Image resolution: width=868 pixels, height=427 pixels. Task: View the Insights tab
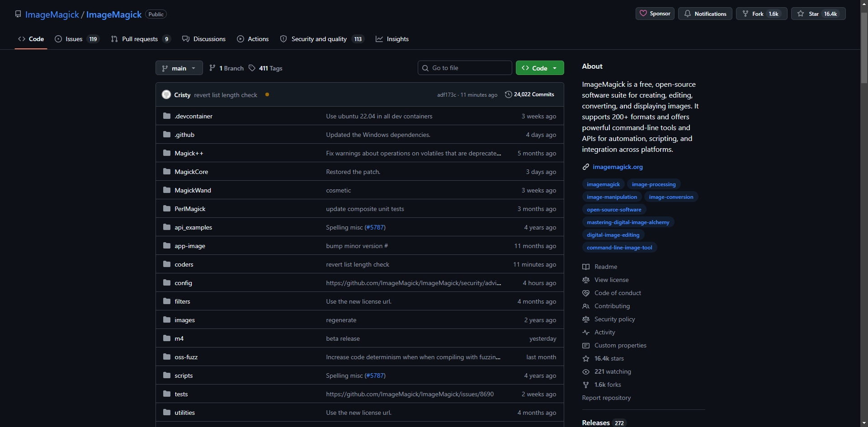pyautogui.click(x=392, y=39)
